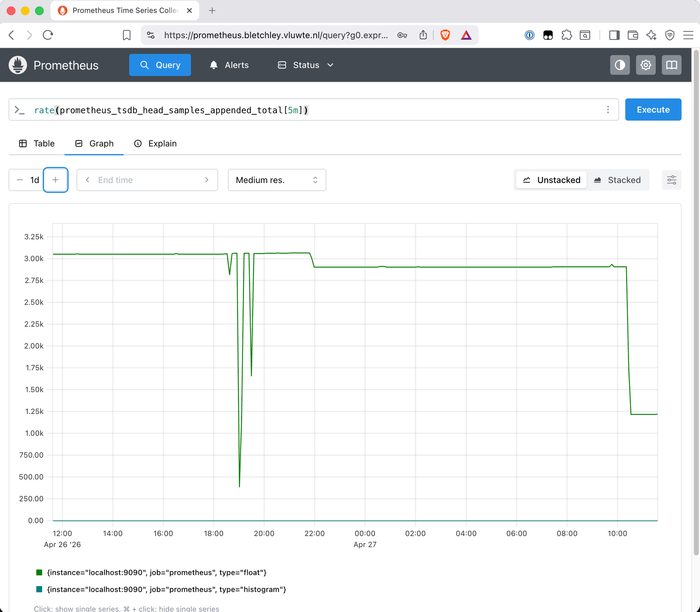This screenshot has width=700, height=612.
Task: Increase the time range with plus button
Action: pos(55,180)
